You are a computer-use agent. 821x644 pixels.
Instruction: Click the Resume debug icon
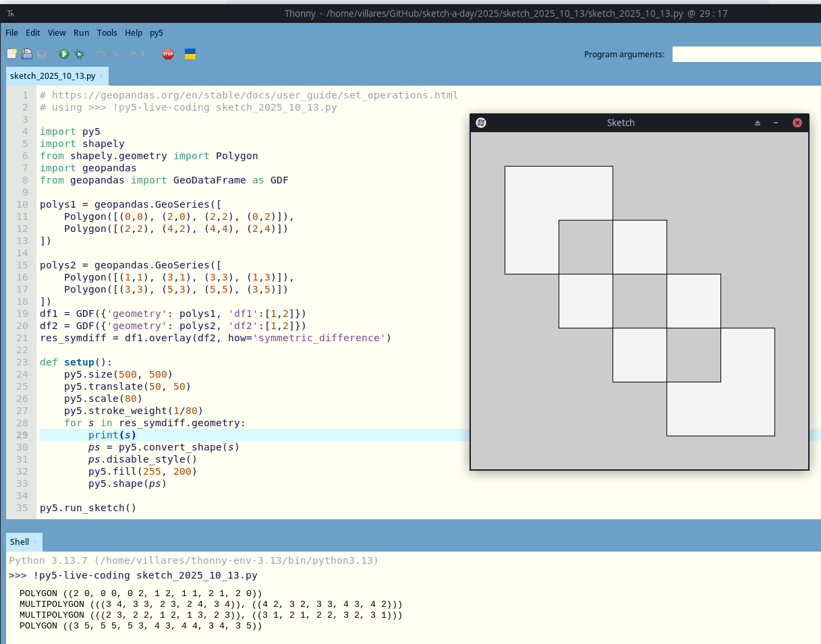146,54
